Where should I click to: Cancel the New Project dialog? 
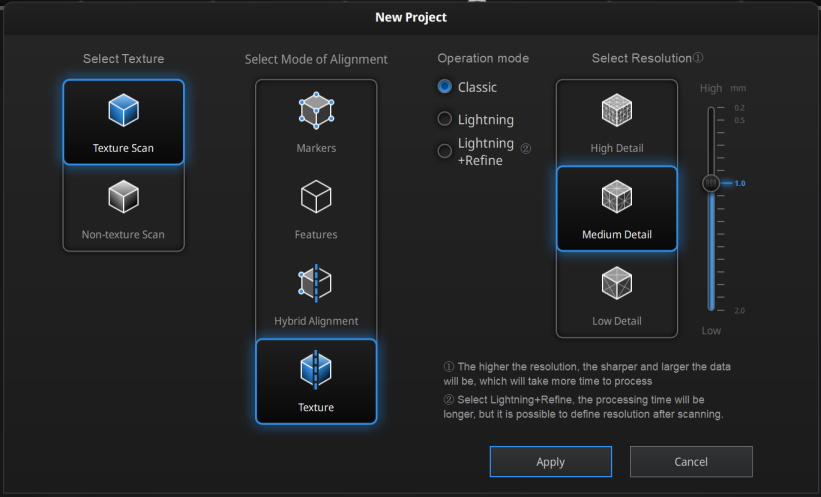pyautogui.click(x=691, y=461)
